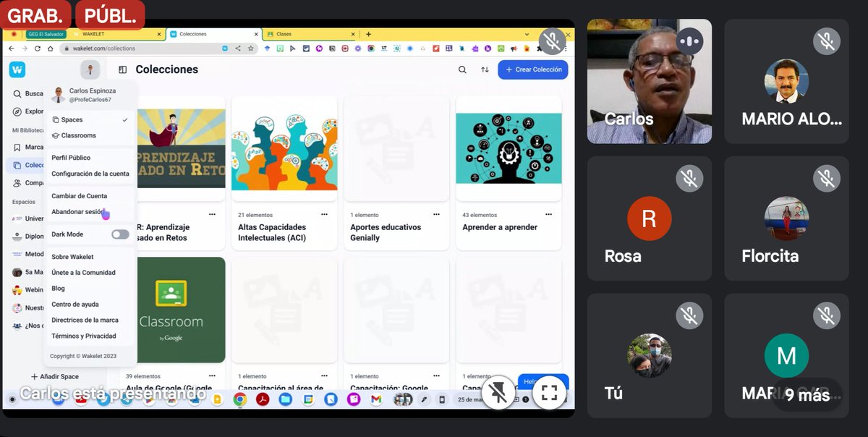Bookmark this page with the star icon
868x437 pixels.
pos(251,48)
